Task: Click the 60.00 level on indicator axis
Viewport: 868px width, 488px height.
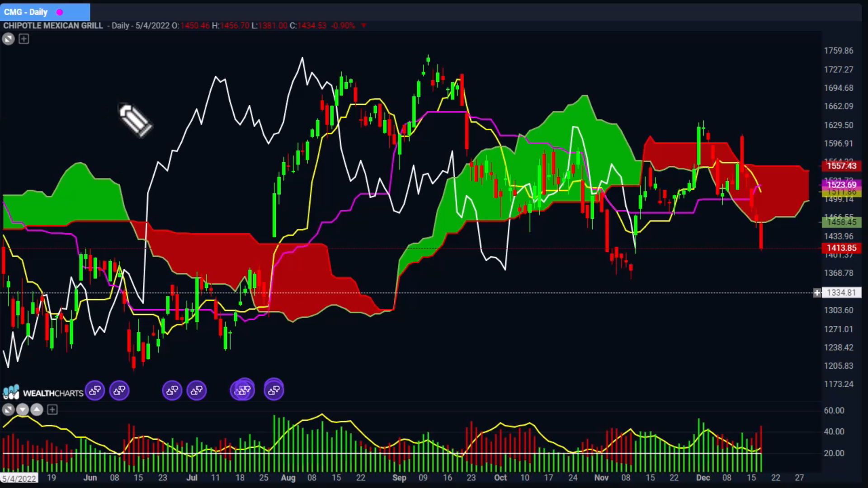Action: pos(834,411)
